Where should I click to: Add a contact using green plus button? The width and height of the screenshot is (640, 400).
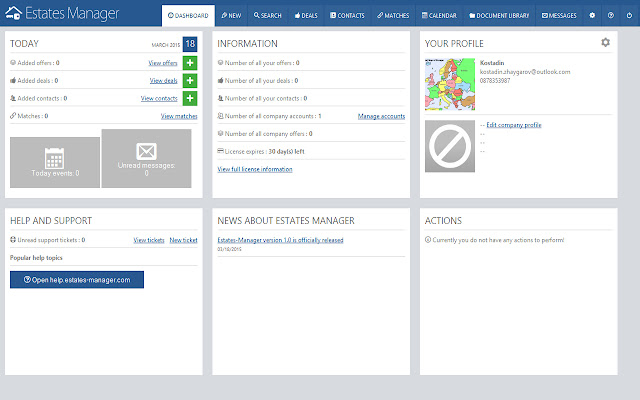click(x=190, y=98)
